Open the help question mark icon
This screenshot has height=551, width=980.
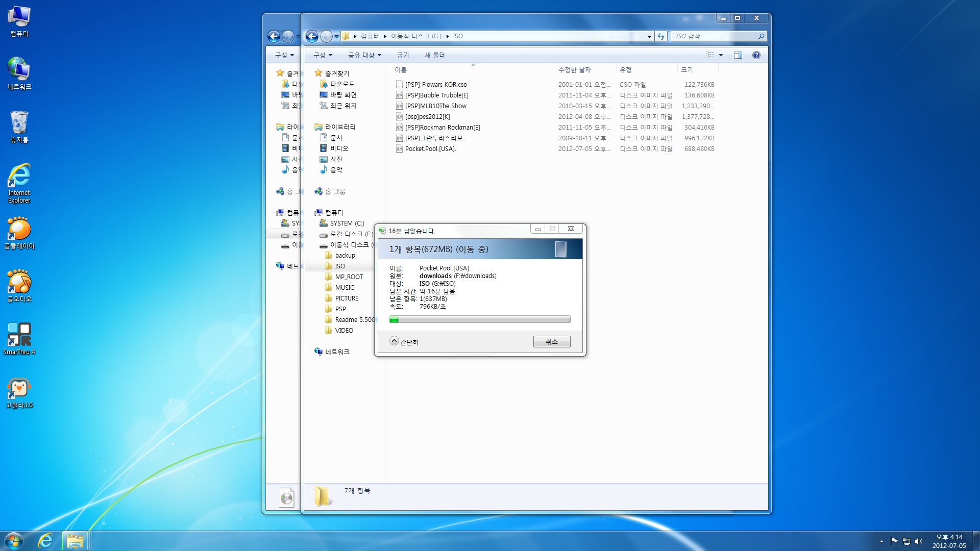pyautogui.click(x=756, y=55)
